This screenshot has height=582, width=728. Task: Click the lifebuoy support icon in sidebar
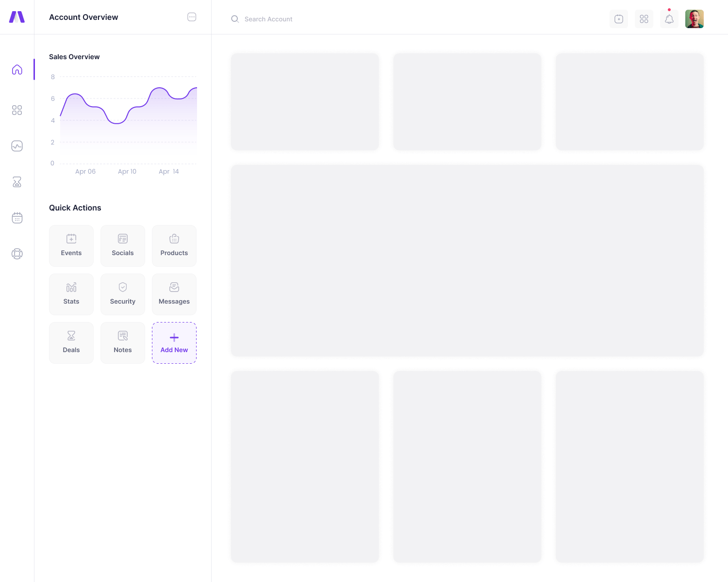coord(17,254)
